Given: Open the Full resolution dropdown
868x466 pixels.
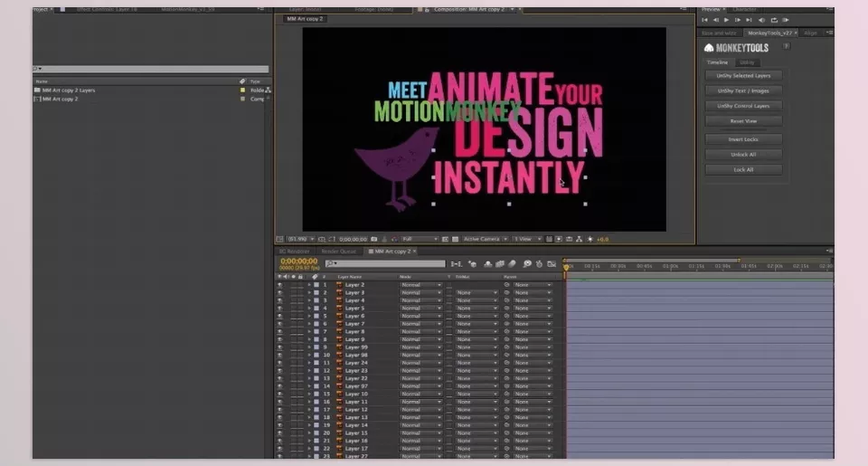Looking at the screenshot, I should coord(420,239).
